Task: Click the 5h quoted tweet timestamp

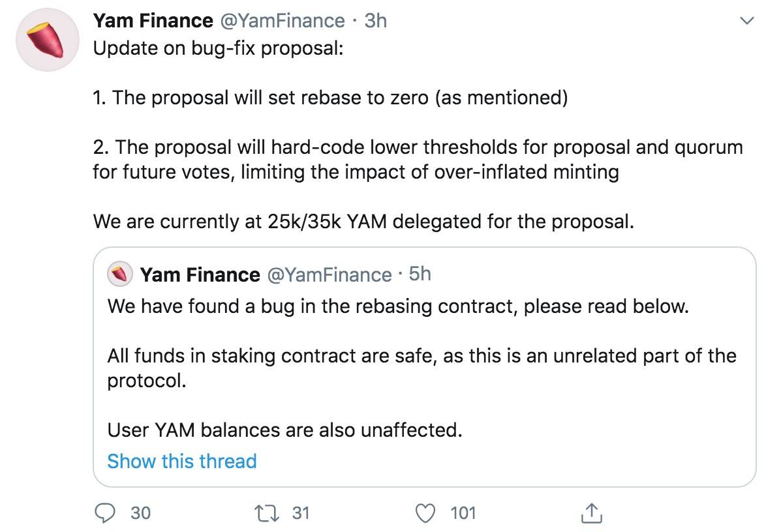Action: (420, 274)
